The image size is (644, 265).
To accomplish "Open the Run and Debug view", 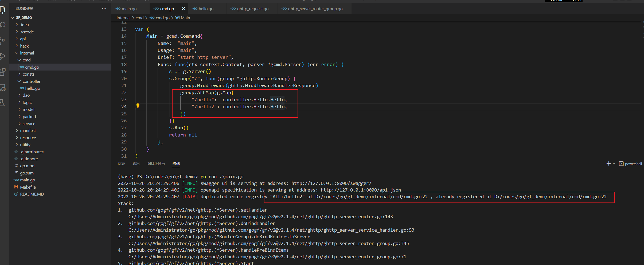I will coord(3,56).
